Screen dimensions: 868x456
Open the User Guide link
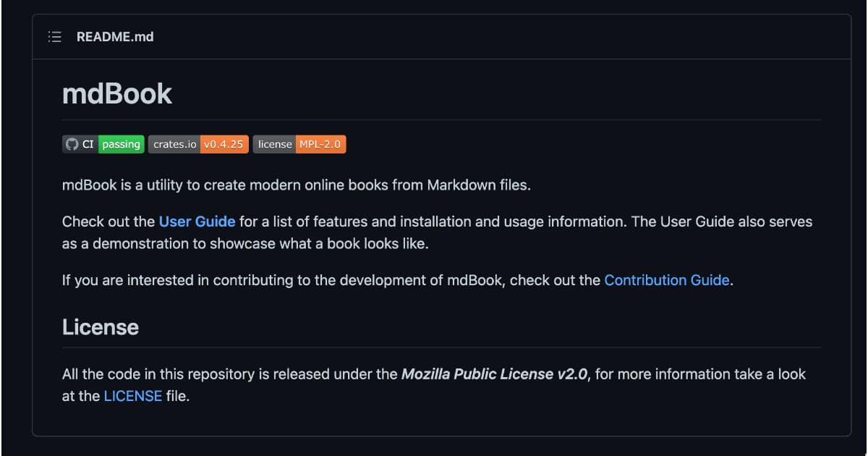click(x=197, y=221)
